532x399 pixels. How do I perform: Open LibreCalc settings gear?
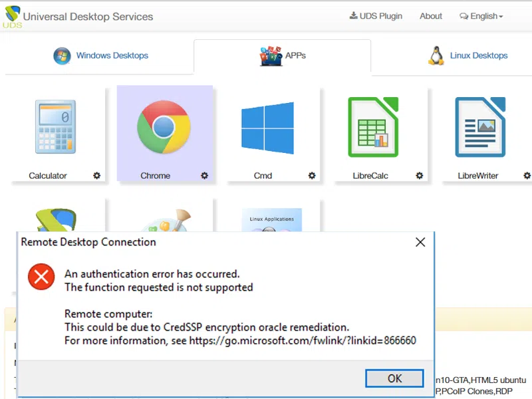[420, 176]
